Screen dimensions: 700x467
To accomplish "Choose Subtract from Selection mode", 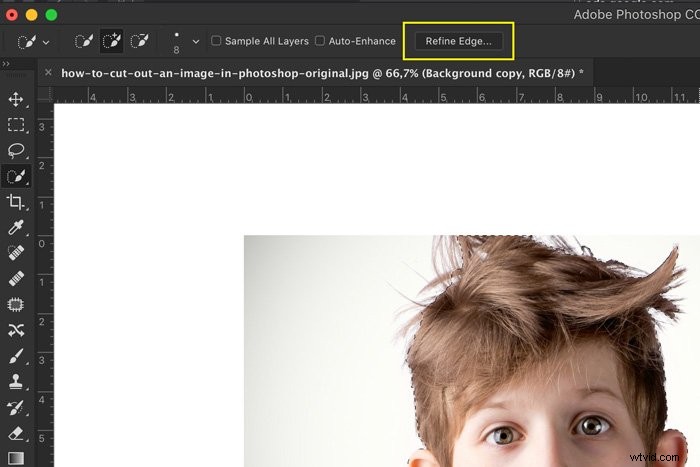I will [x=140, y=41].
